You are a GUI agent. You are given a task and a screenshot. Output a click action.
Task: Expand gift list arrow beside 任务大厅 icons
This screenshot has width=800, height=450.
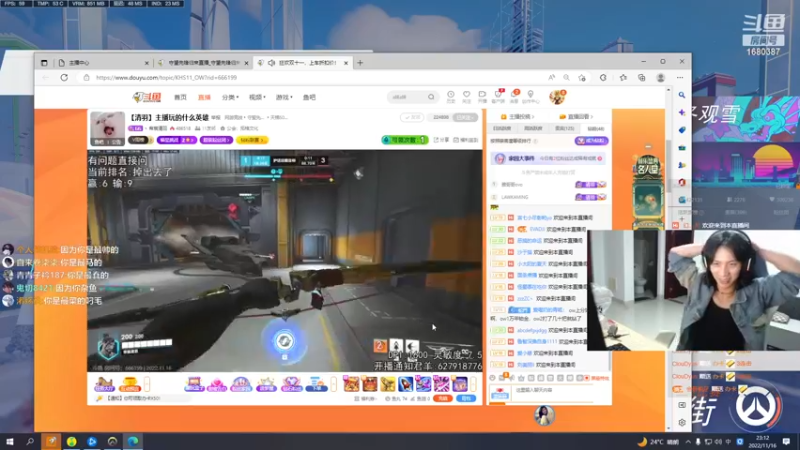point(147,384)
